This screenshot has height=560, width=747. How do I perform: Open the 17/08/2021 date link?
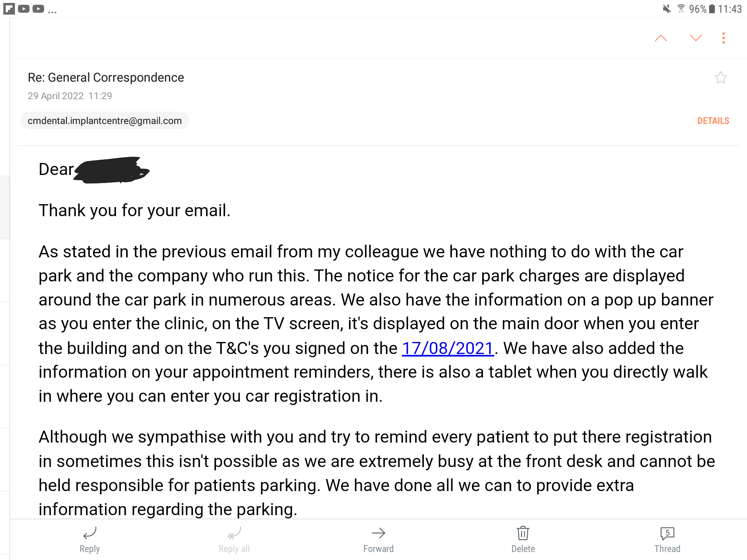click(448, 348)
